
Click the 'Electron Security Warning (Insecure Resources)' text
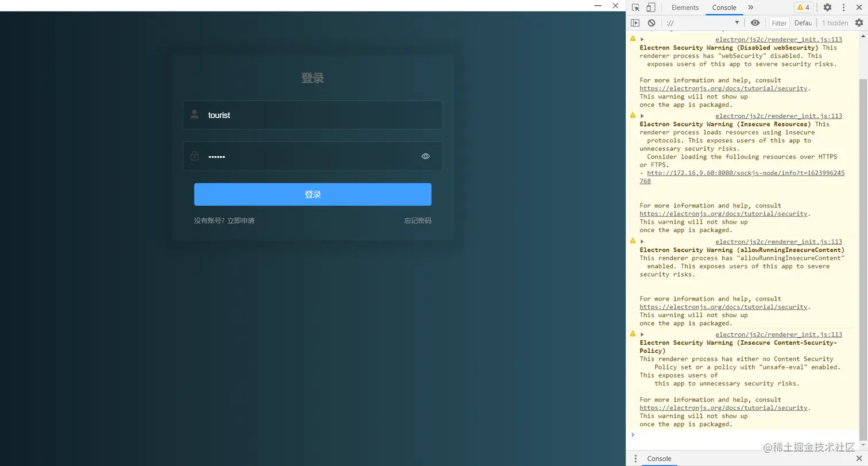click(725, 124)
